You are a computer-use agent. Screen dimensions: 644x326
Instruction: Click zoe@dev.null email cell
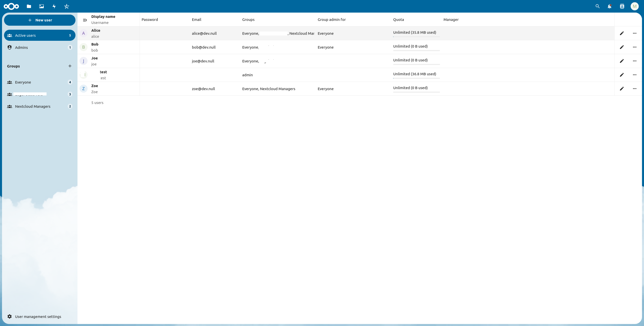click(204, 89)
